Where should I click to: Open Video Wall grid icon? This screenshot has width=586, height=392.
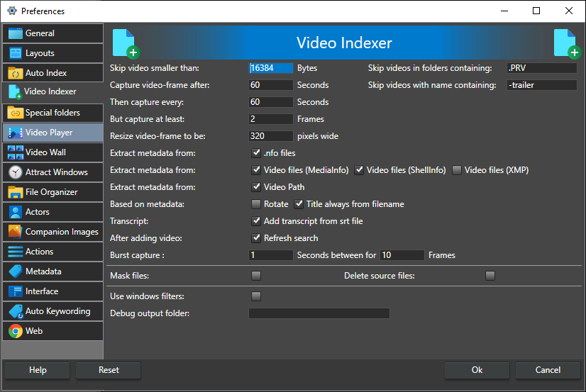pos(15,152)
